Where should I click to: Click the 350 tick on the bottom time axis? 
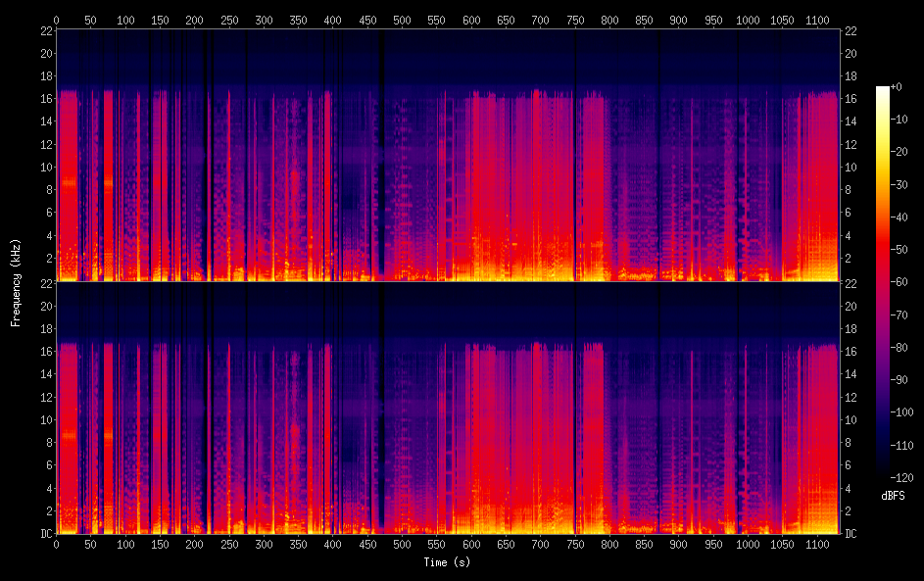pyautogui.click(x=298, y=544)
